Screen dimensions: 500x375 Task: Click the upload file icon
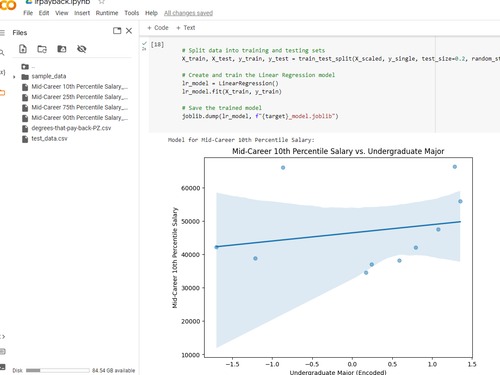[x=23, y=49]
